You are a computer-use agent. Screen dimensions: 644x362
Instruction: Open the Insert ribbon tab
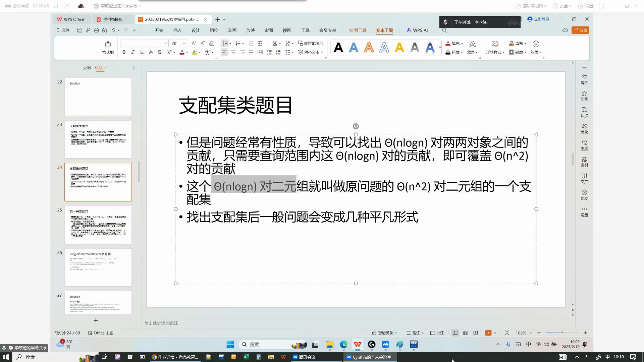point(177,30)
